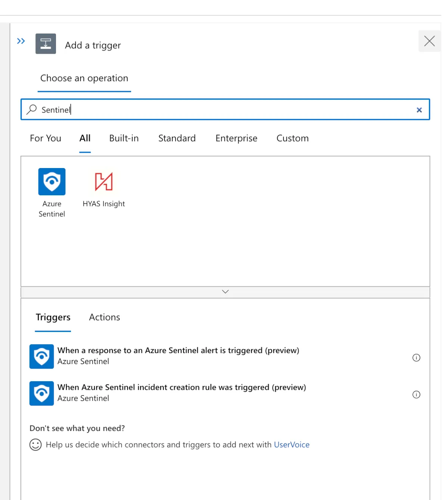Open the UserVoice link

click(292, 445)
